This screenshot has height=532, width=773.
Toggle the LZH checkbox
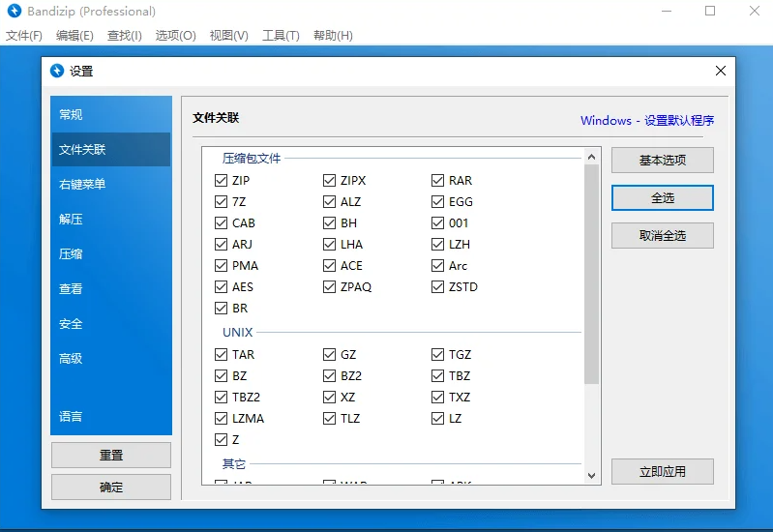point(437,244)
